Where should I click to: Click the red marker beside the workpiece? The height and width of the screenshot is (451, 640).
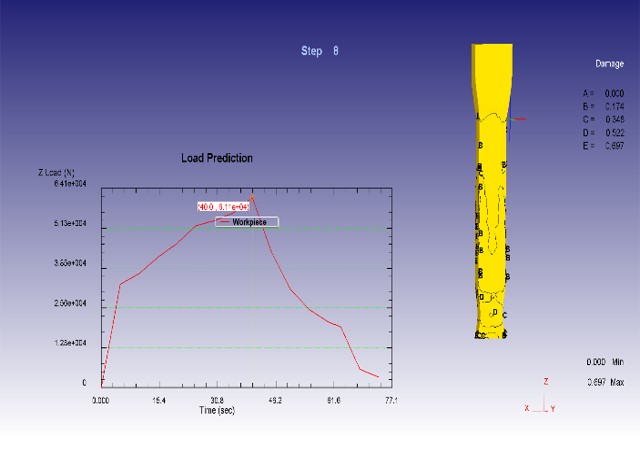point(519,119)
